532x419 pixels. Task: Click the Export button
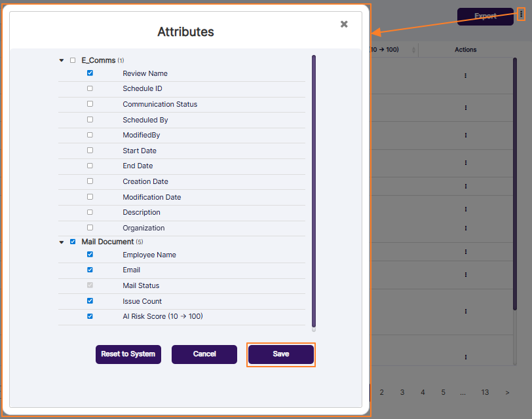click(x=485, y=16)
